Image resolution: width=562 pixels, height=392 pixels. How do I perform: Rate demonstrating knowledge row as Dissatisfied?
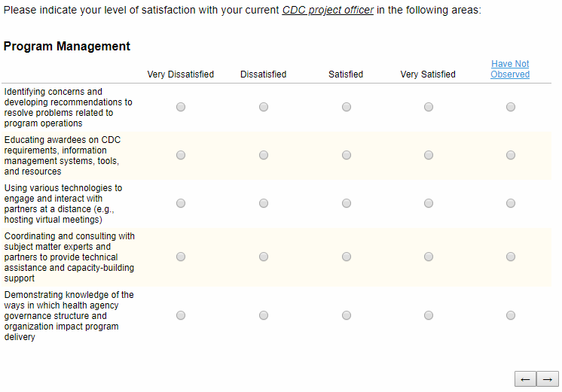264,316
